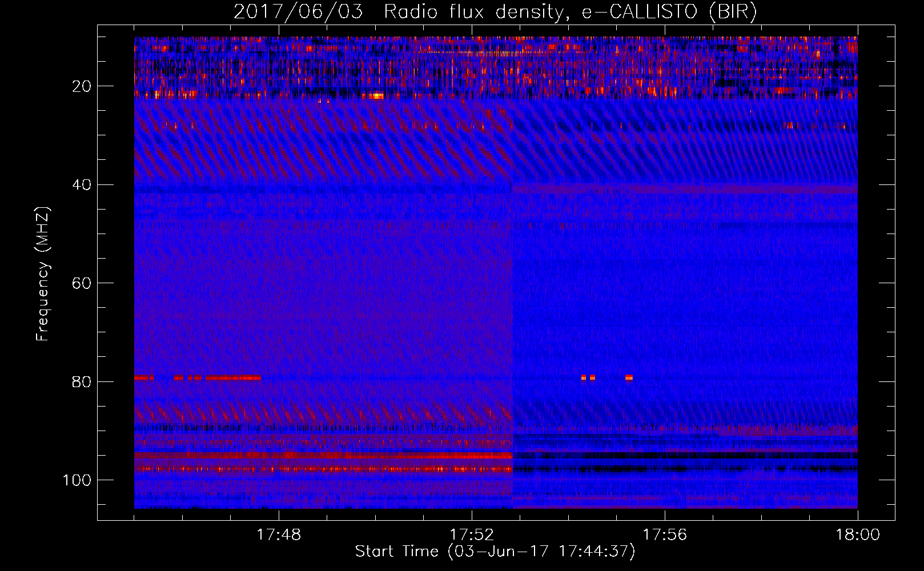Click the 17:52 time tick label
Viewport: 924px width, 571px height.
point(472,535)
